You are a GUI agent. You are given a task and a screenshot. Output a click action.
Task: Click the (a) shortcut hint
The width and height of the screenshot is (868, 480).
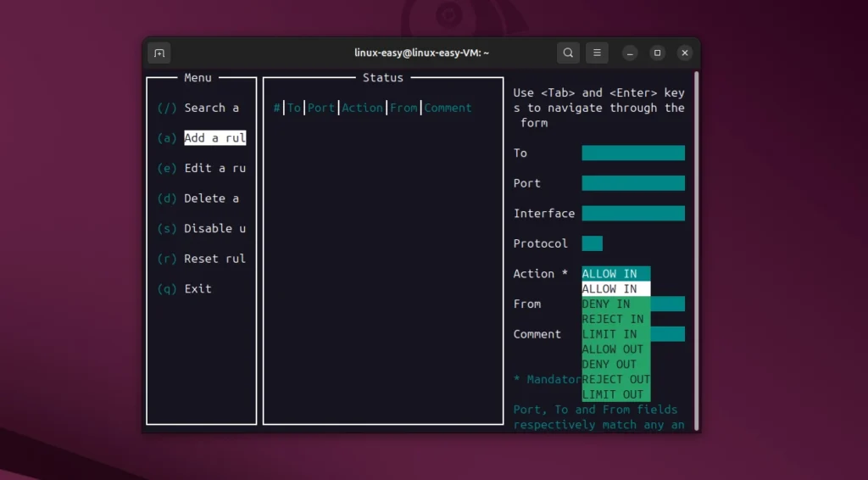167,138
